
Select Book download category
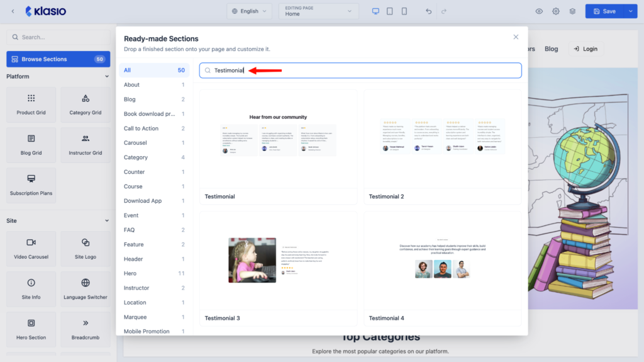click(x=154, y=114)
